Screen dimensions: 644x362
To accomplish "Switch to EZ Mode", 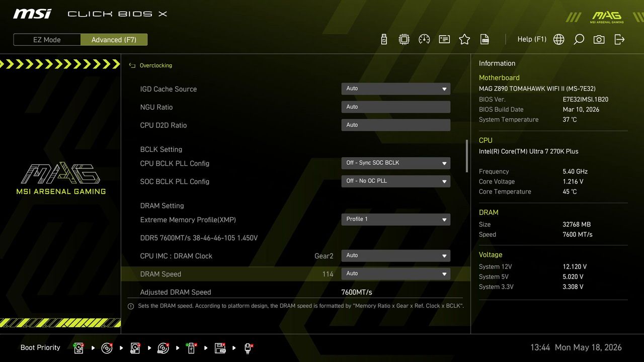I will coord(47,40).
